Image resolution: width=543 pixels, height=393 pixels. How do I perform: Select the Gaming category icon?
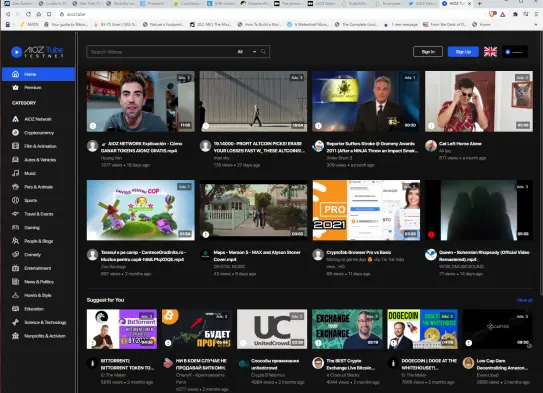pos(16,227)
